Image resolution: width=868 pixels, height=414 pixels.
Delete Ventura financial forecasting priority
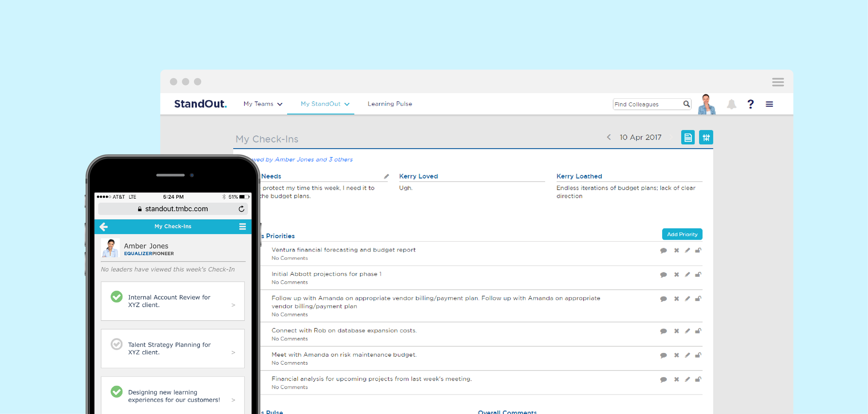[676, 250]
